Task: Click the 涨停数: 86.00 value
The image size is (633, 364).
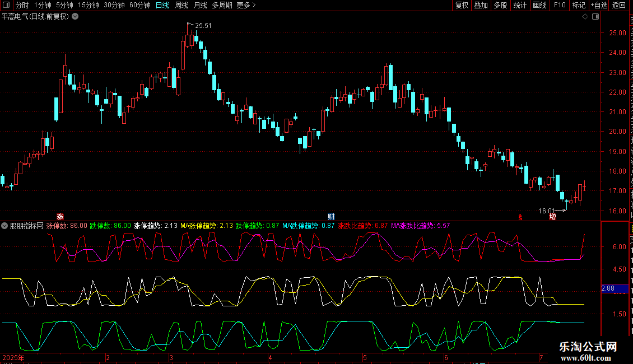Action: click(67, 226)
